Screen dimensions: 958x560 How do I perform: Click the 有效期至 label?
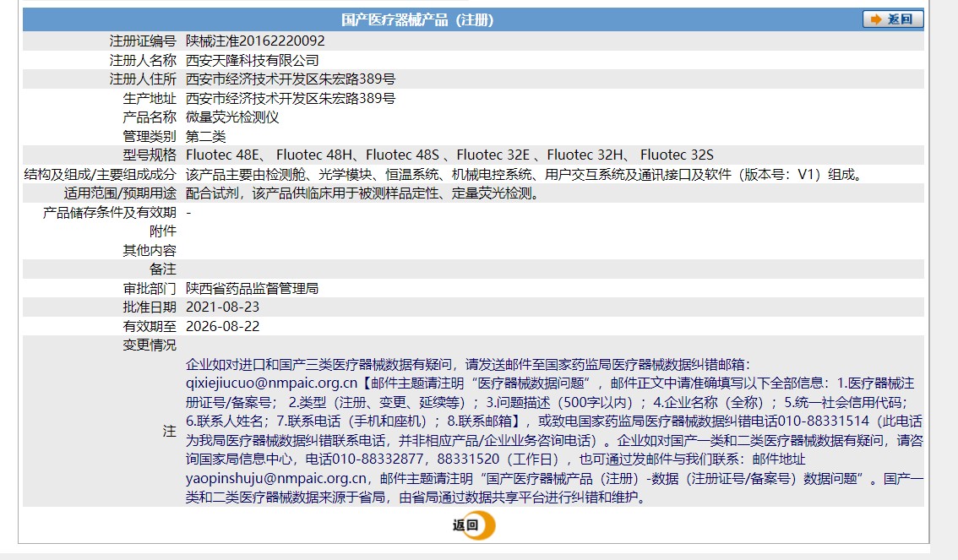pyautogui.click(x=150, y=326)
